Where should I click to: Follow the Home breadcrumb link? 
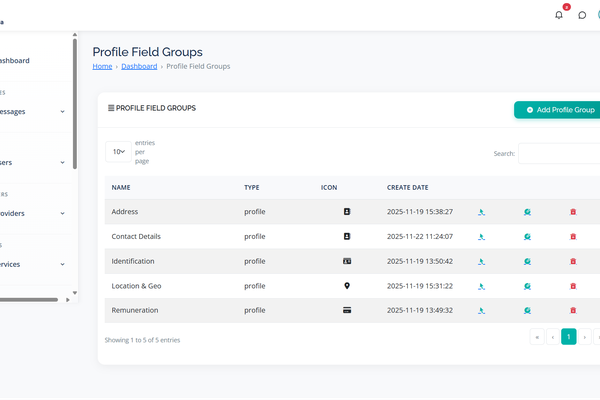[102, 66]
